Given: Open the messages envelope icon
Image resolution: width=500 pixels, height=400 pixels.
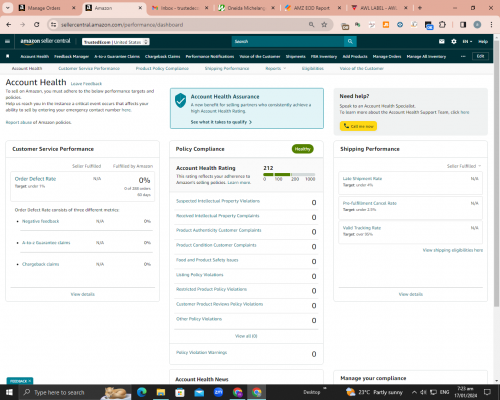Looking at the screenshot, I should coord(442,41).
